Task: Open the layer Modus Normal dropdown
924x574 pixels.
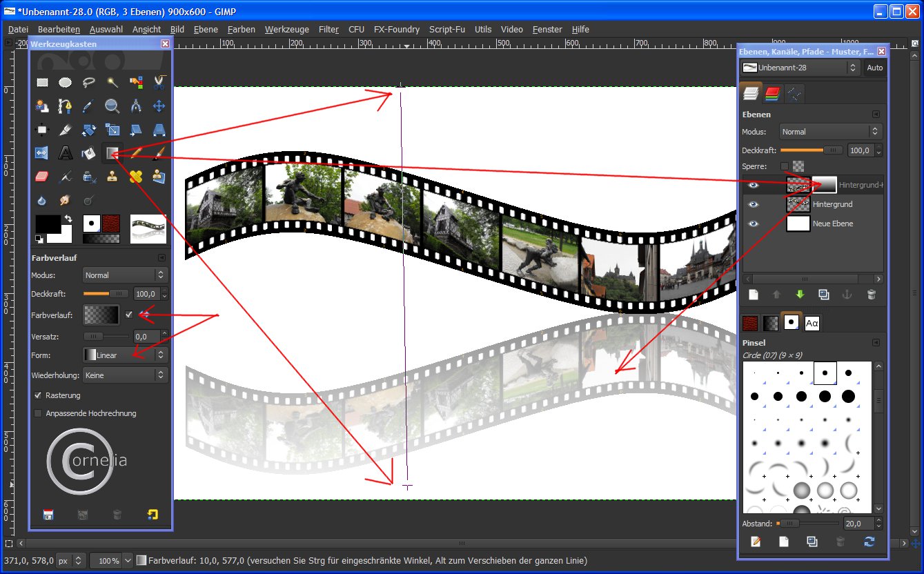Action: point(831,131)
